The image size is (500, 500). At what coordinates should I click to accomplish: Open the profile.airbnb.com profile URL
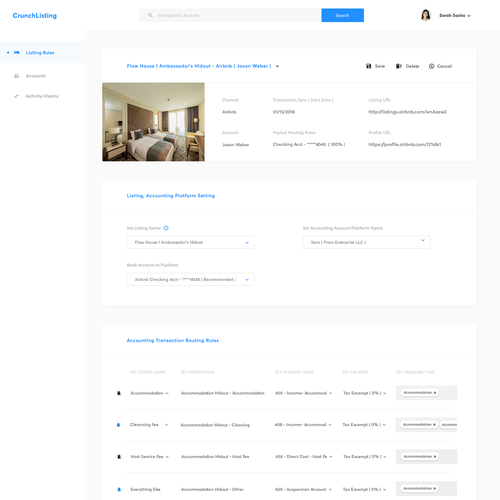(405, 144)
